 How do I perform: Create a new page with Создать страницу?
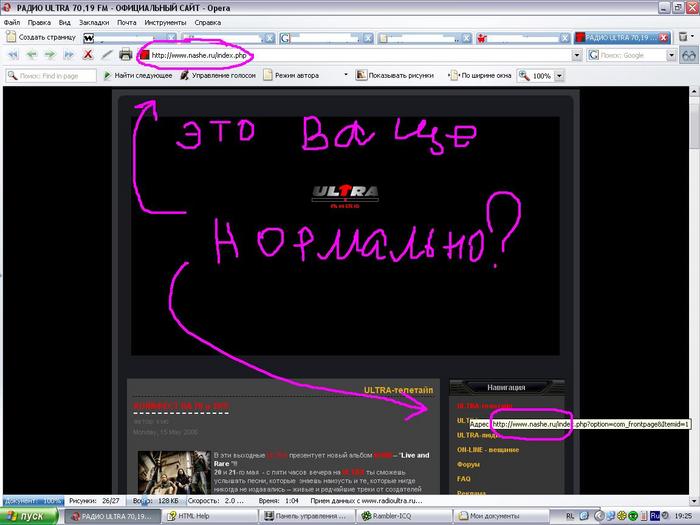[x=42, y=37]
